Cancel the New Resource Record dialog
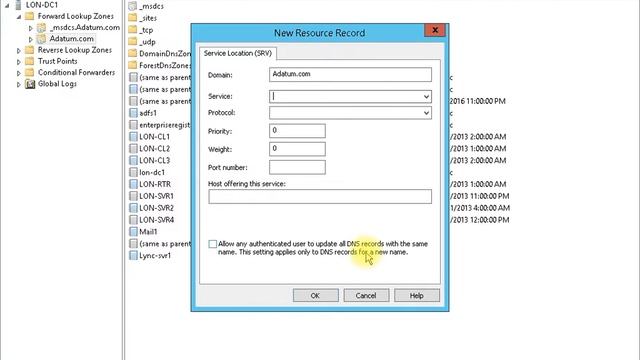The width and height of the screenshot is (640, 360). tap(366, 296)
